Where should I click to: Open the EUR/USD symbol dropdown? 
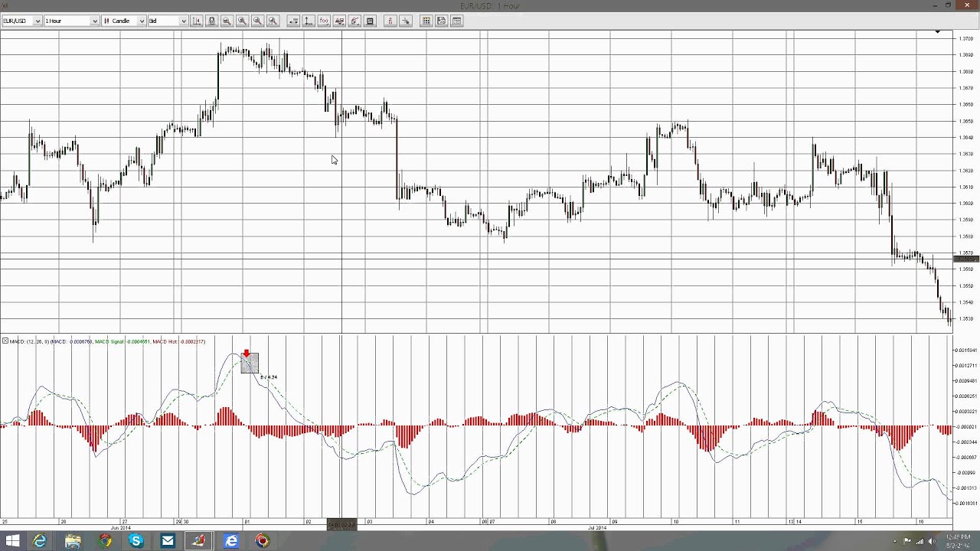21,21
